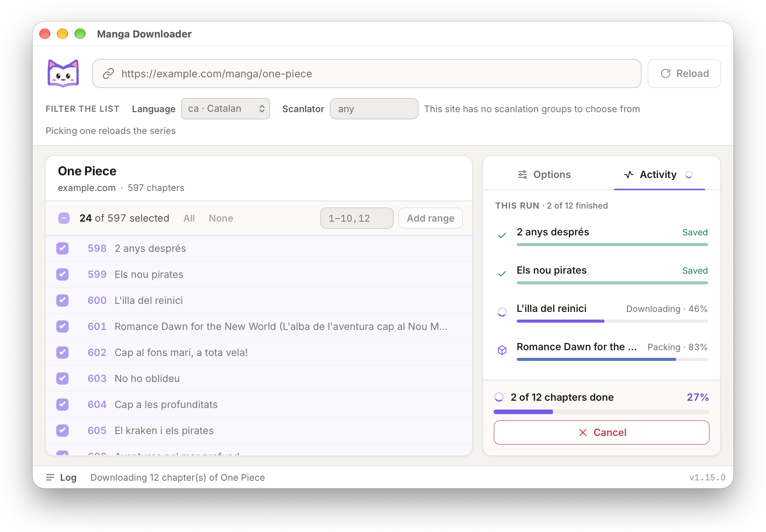Click the overall 27% progress bar
The image size is (766, 532).
click(x=601, y=412)
